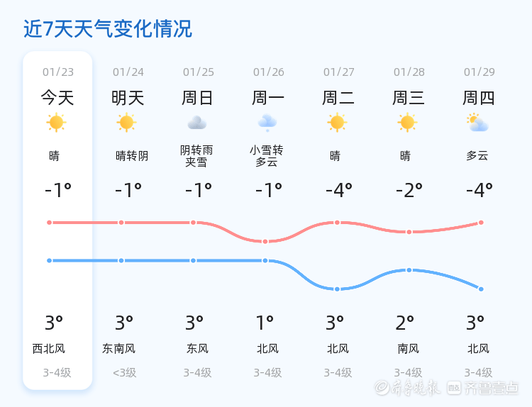The image size is (532, 407).
Task: Click the sun icon under 周二
Action: [x=338, y=123]
